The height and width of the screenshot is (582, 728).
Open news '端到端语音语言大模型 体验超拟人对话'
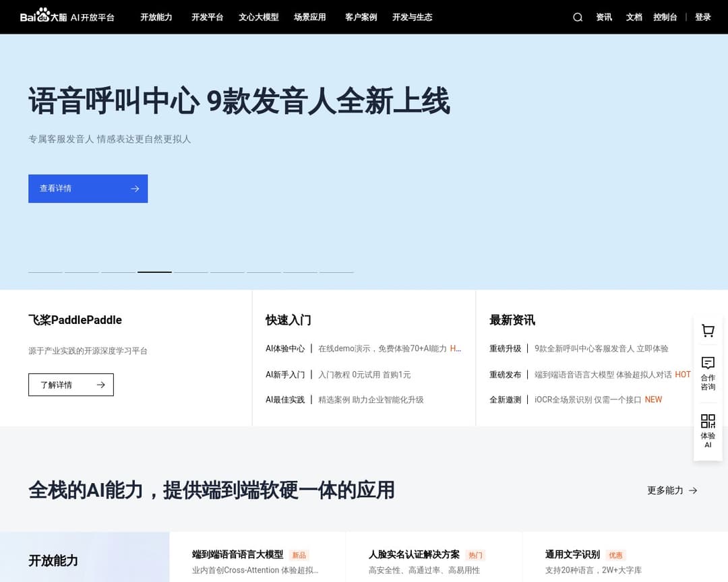coord(603,375)
